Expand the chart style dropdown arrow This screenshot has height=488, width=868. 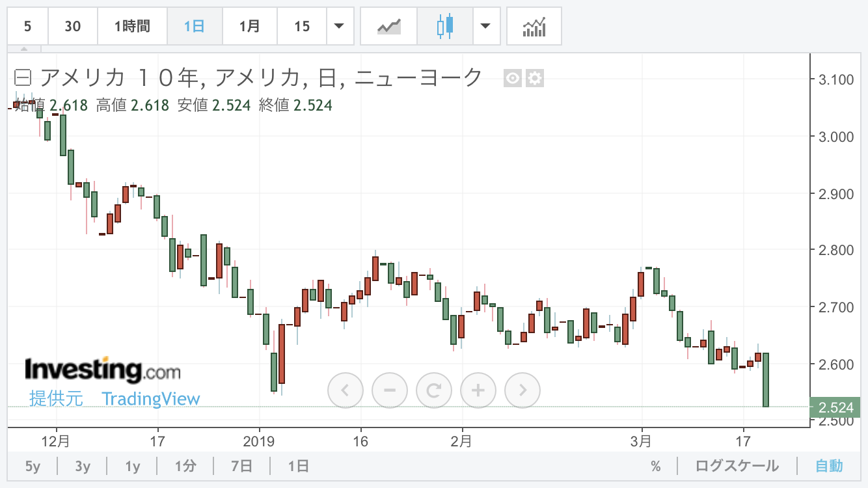(x=485, y=27)
